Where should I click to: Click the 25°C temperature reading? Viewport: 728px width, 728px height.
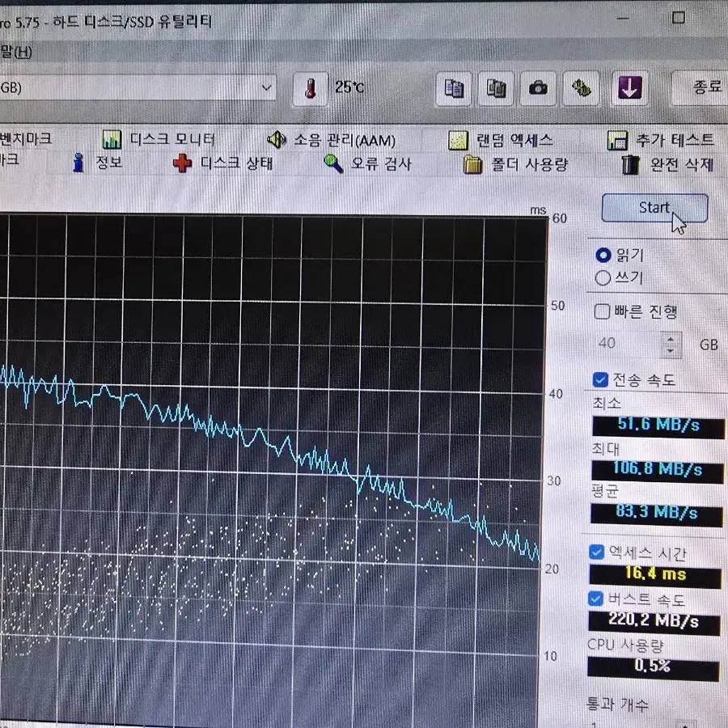349,87
